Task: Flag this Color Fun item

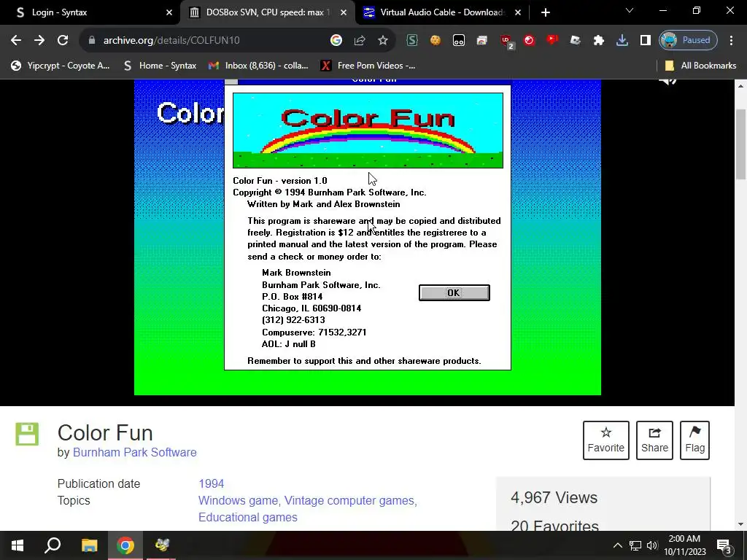Action: click(x=694, y=440)
